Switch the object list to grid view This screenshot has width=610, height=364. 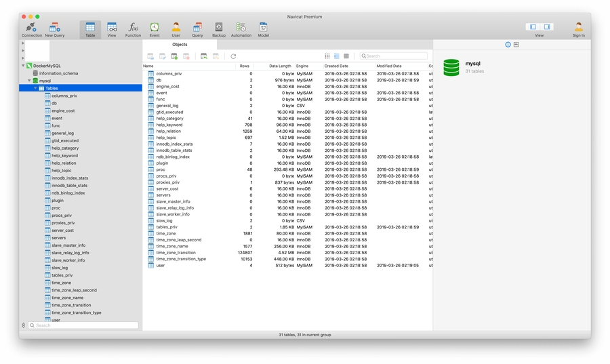click(327, 56)
